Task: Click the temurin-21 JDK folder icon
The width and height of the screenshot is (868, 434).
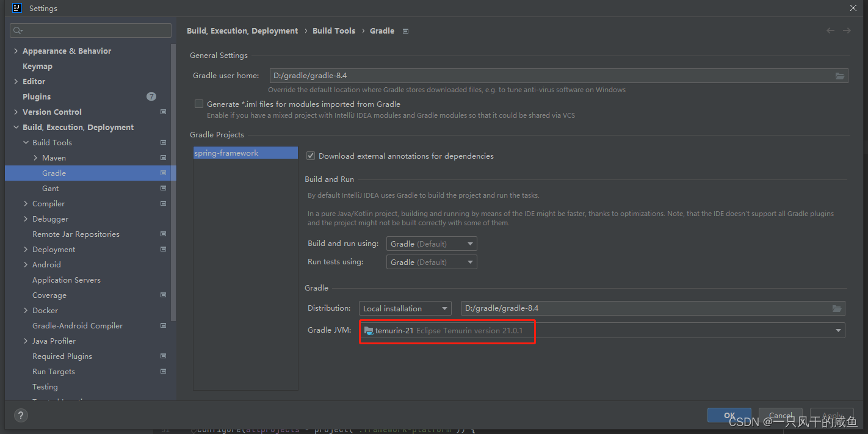Action: (x=369, y=331)
